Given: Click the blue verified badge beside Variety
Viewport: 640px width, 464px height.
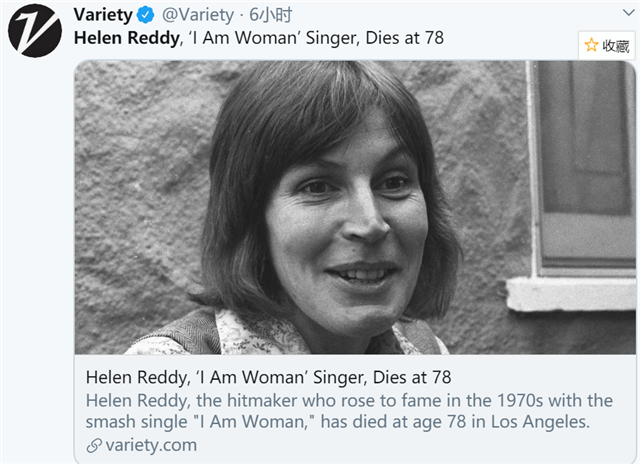Looking at the screenshot, I should (x=145, y=16).
